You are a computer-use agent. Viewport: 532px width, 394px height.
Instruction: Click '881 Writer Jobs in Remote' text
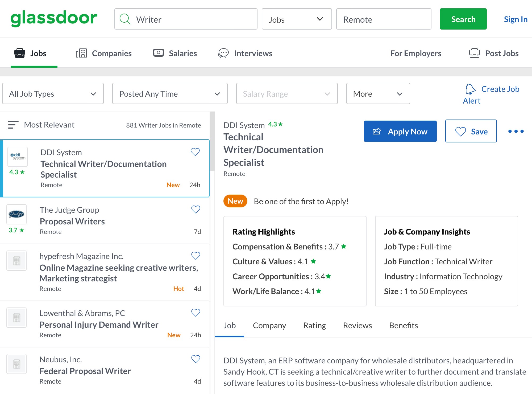tap(163, 125)
